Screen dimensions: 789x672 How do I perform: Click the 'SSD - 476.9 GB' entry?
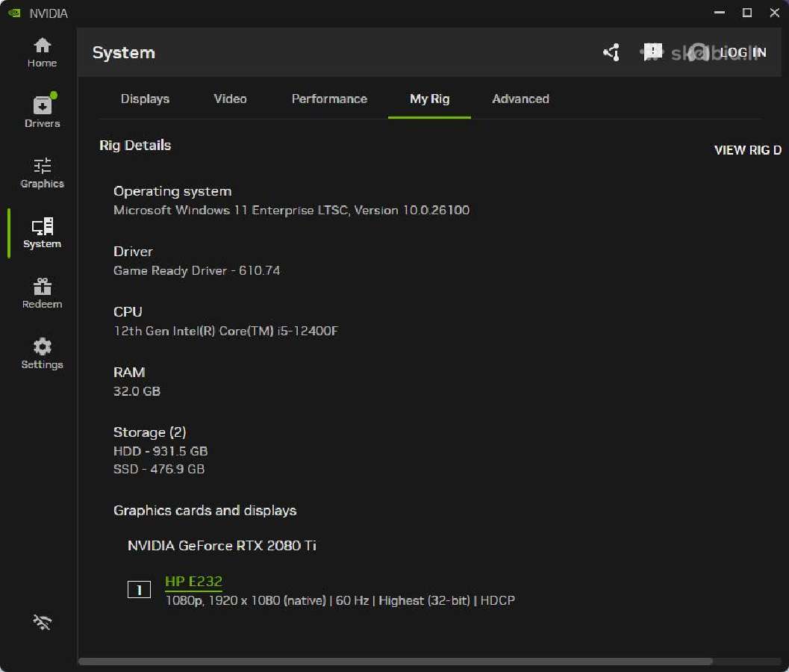(x=159, y=469)
